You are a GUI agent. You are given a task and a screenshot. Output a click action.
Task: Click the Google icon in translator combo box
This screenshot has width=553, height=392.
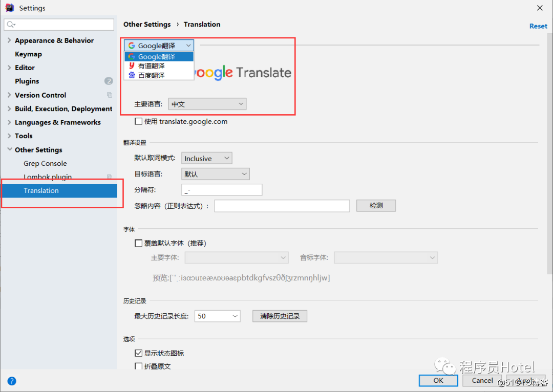132,46
